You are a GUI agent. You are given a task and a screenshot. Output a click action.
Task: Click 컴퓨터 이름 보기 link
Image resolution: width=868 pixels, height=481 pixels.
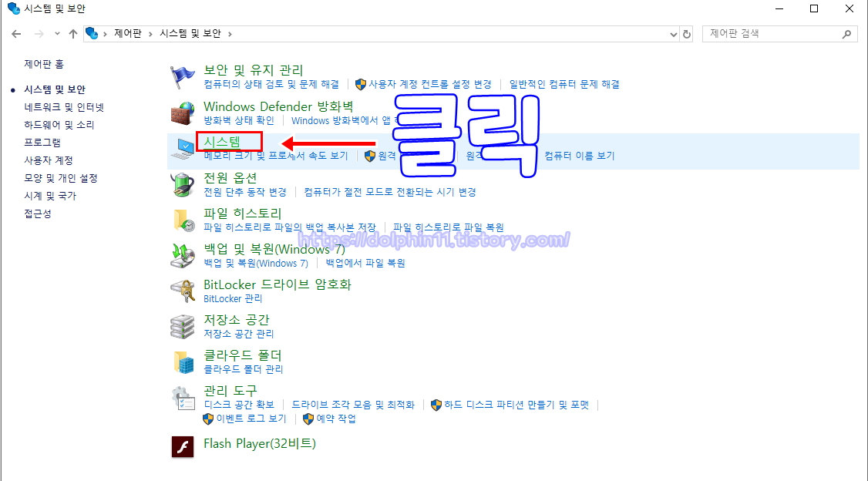click(x=580, y=156)
